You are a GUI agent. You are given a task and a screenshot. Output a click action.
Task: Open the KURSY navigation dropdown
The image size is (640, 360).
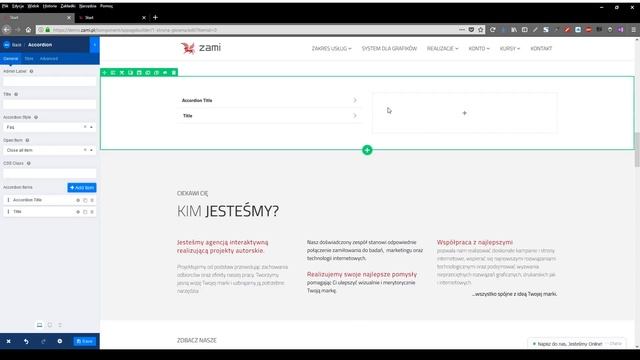[x=510, y=49]
